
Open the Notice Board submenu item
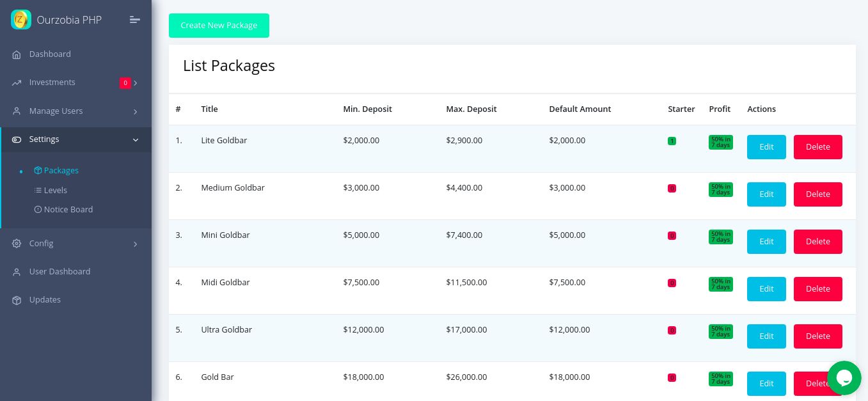(x=68, y=210)
